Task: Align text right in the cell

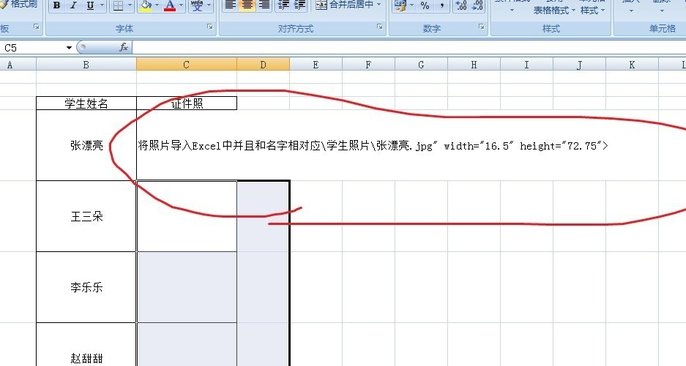Action: tap(264, 5)
